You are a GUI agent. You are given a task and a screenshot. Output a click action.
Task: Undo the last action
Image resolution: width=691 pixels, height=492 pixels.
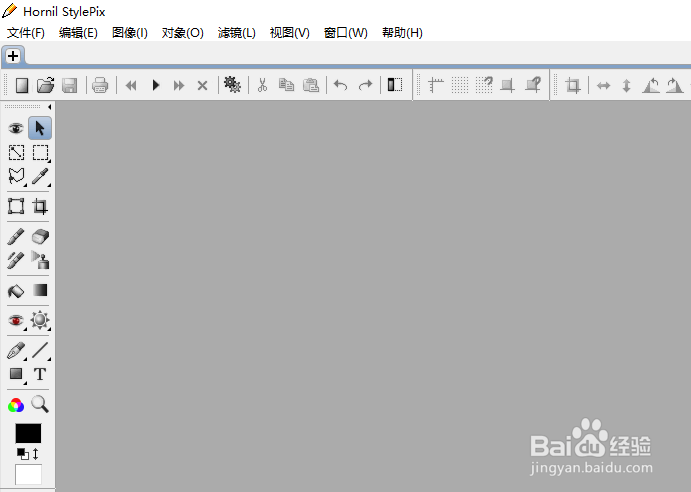pyautogui.click(x=340, y=85)
